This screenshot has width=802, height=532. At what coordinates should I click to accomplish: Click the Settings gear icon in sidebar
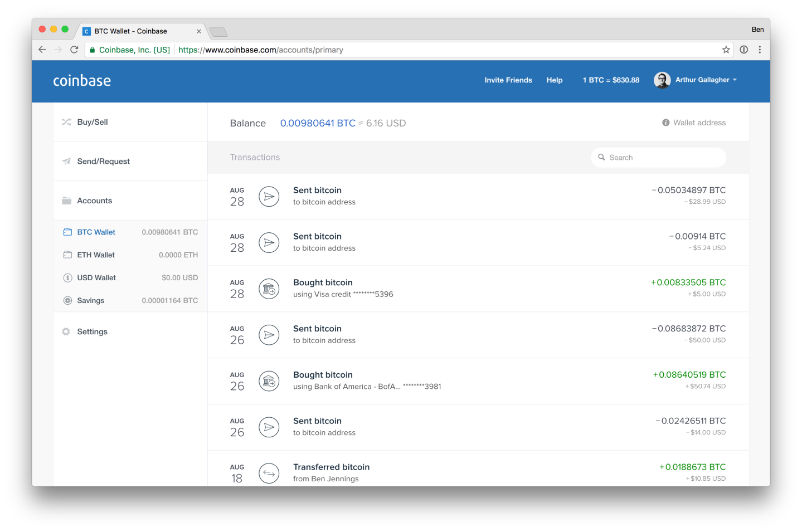coord(66,331)
